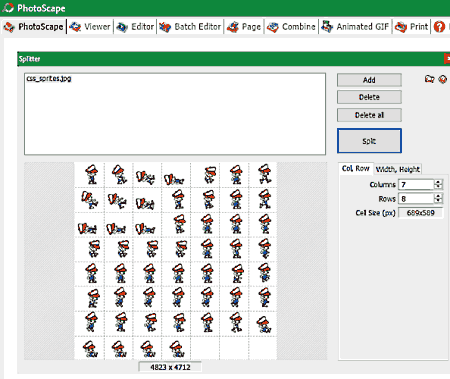Increase the Rows value with up arrow

click(438, 196)
